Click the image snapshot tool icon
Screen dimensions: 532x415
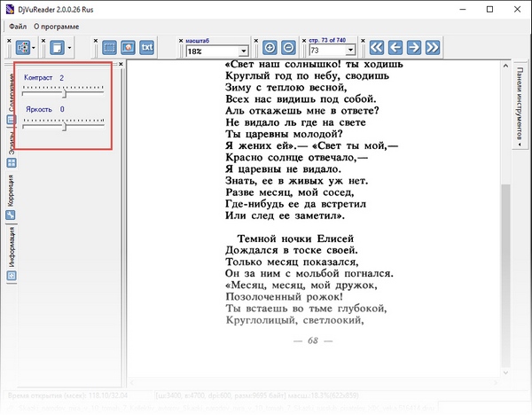pos(128,48)
